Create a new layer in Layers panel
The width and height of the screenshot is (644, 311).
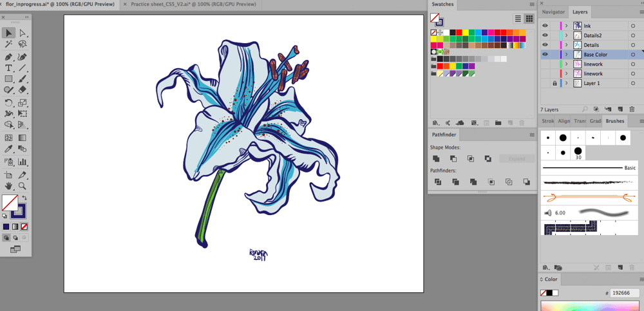[x=621, y=109]
